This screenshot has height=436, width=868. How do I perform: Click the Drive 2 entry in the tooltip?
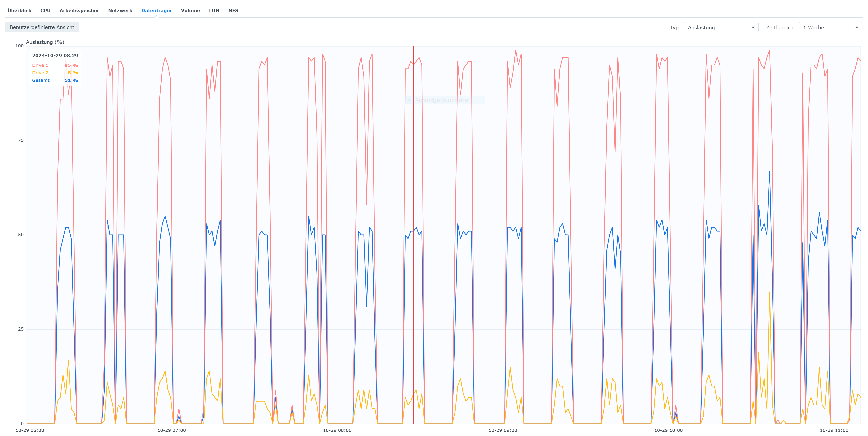40,73
